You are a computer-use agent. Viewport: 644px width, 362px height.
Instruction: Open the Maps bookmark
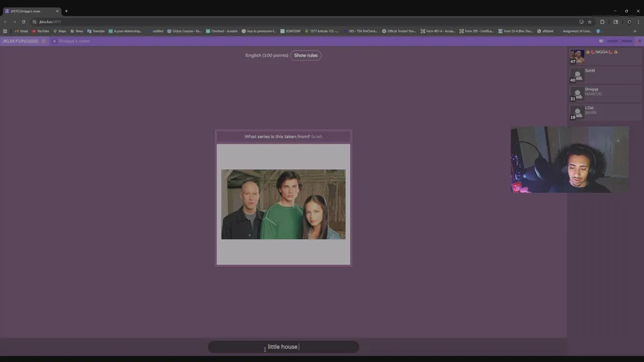pyautogui.click(x=60, y=31)
